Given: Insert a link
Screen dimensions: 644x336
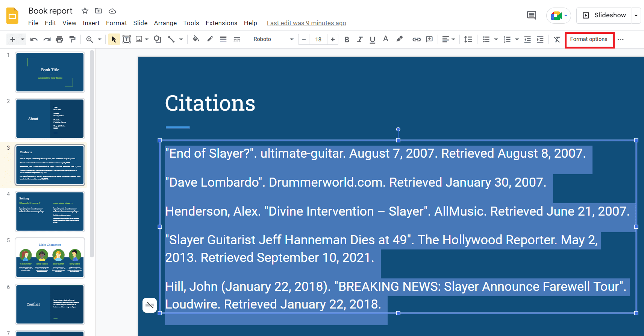Looking at the screenshot, I should [417, 39].
